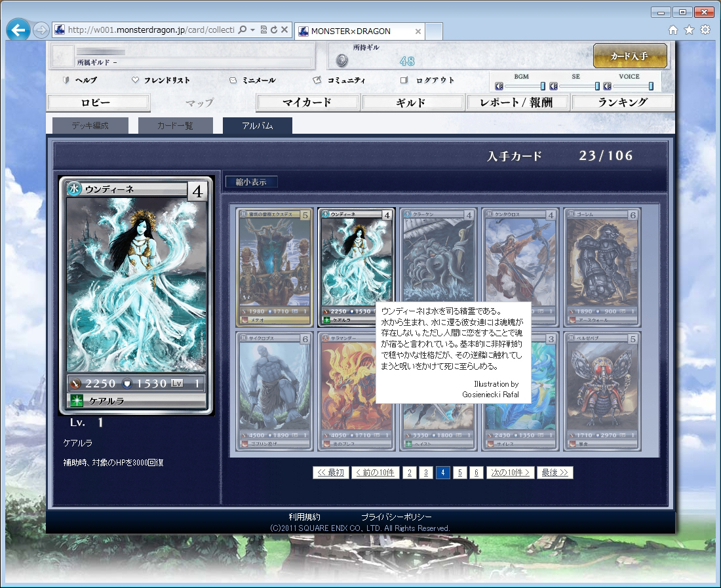
Task: Go back with browser back arrow
Action: tap(18, 30)
